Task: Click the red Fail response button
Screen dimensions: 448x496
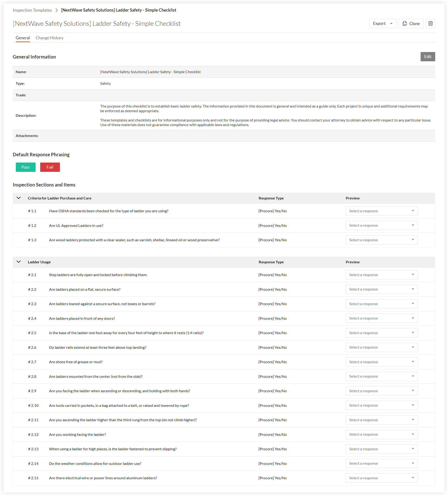Action: point(50,167)
